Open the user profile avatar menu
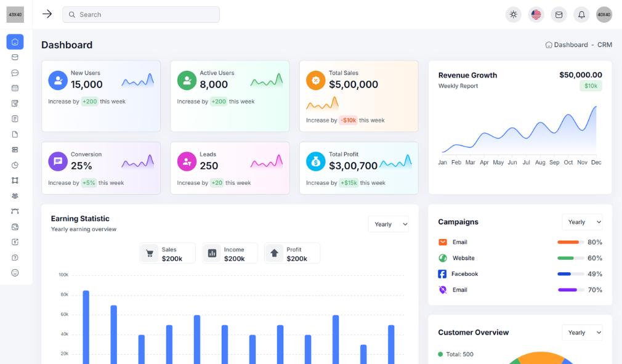Screen dimensions: 622x364 604,15
